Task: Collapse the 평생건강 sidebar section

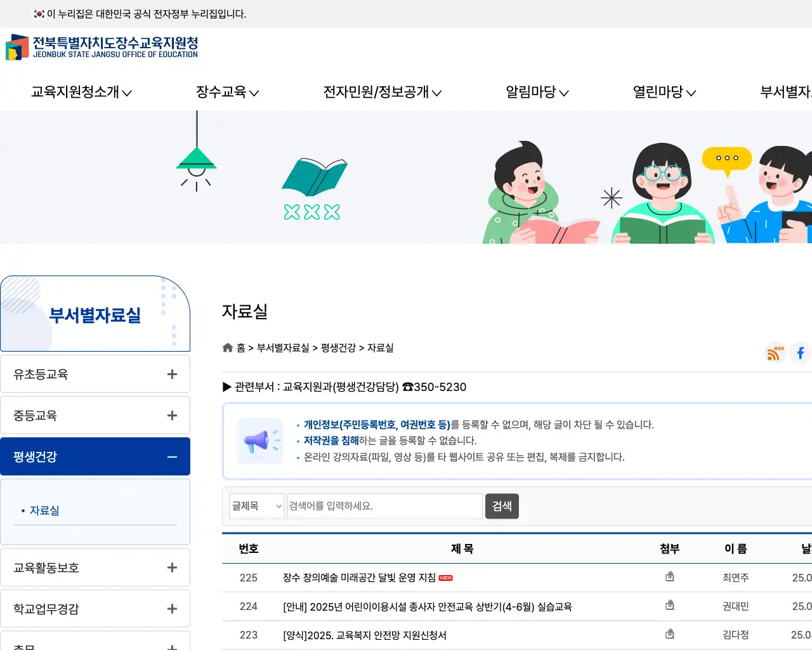Action: tap(95, 456)
